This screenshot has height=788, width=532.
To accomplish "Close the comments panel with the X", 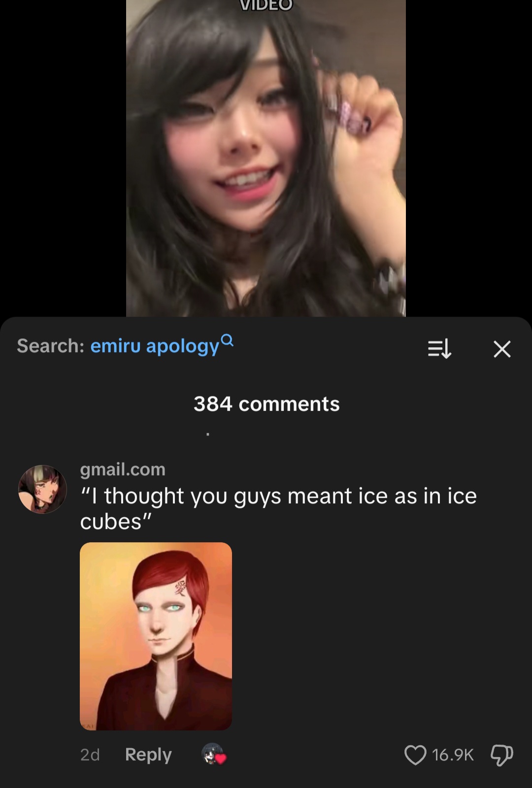I will [502, 349].
